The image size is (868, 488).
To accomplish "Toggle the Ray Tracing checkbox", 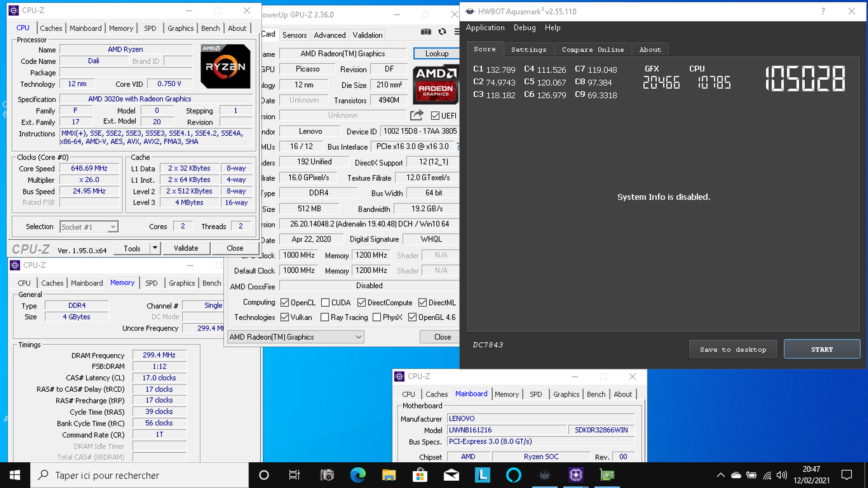I will (324, 317).
